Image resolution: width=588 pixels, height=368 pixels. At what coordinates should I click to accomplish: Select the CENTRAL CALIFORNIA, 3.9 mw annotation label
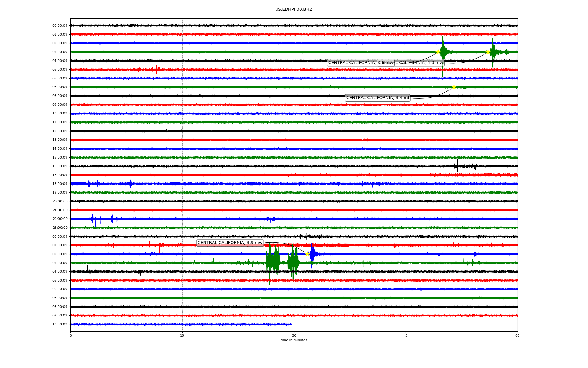tap(230, 243)
